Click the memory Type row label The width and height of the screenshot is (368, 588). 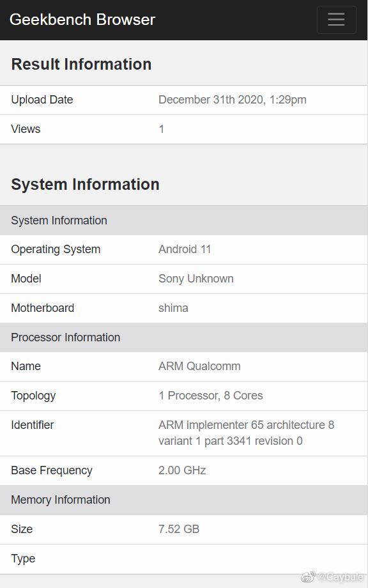tap(23, 559)
